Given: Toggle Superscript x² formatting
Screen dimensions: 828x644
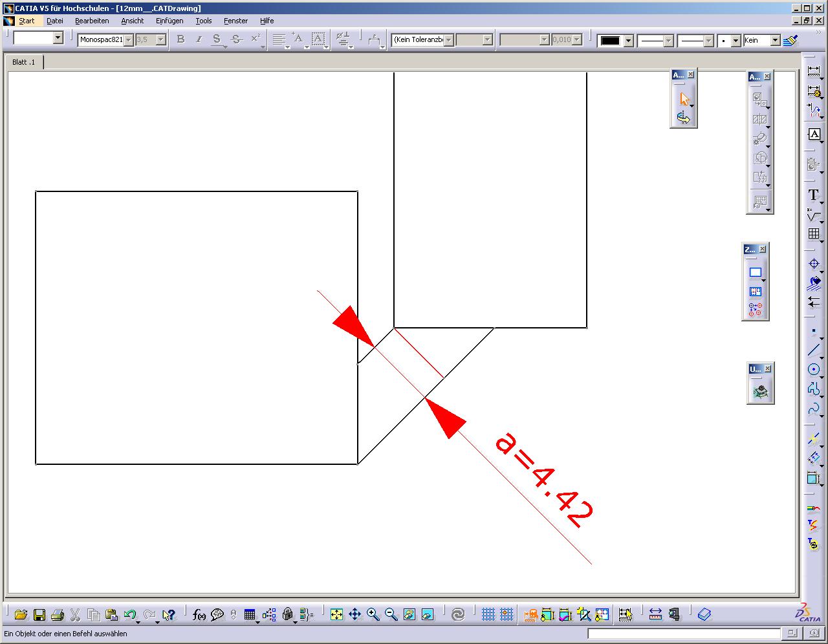Looking at the screenshot, I should click(x=256, y=39).
